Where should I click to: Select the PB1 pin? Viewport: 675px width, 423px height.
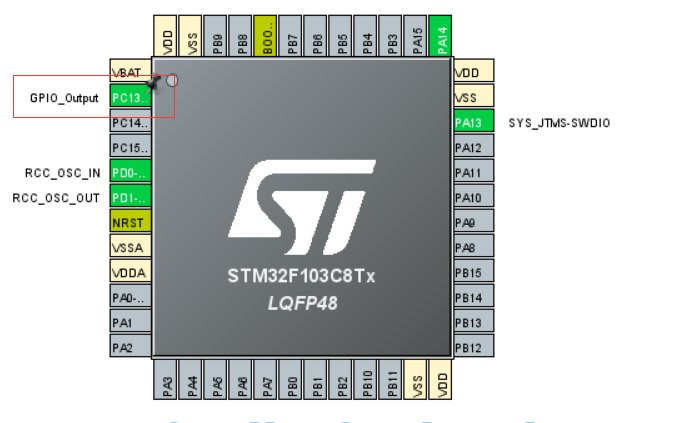315,380
